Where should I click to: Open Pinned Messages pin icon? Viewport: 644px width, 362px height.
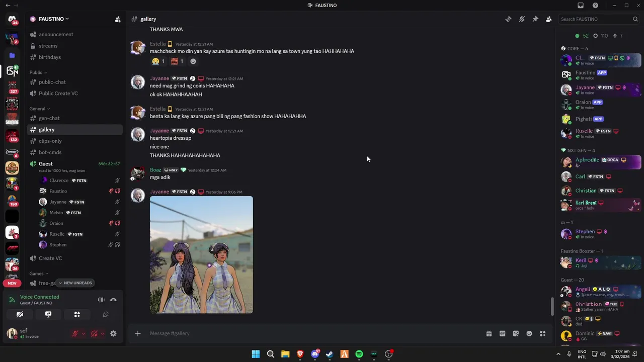[535, 19]
